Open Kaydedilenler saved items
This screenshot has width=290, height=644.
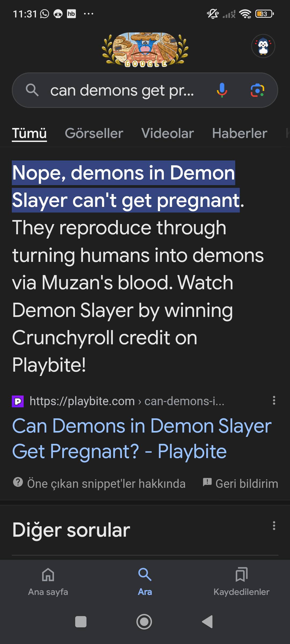tap(241, 581)
